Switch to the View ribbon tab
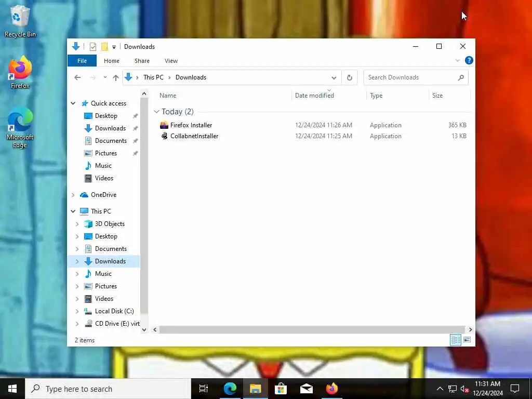The image size is (532, 399). (171, 61)
